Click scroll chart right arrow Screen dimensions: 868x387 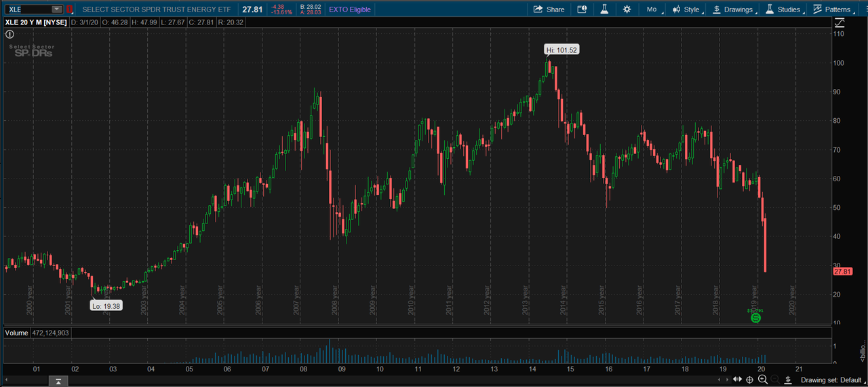click(727, 380)
